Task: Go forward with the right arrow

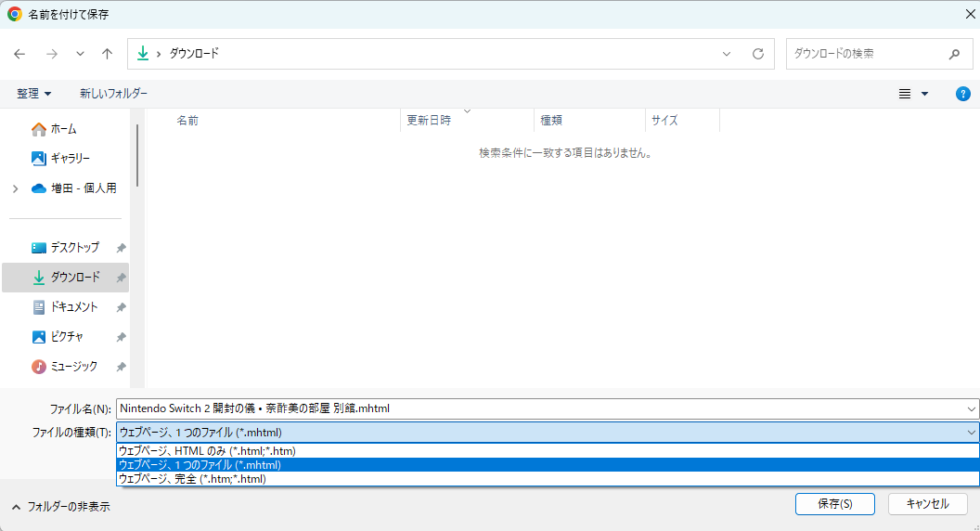Action: pos(51,54)
